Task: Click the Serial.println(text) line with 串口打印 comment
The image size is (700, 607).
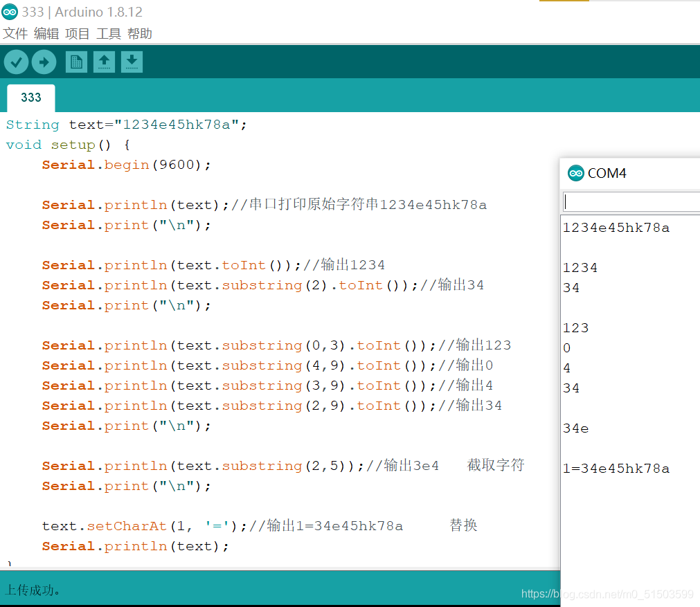Action: tap(264, 205)
